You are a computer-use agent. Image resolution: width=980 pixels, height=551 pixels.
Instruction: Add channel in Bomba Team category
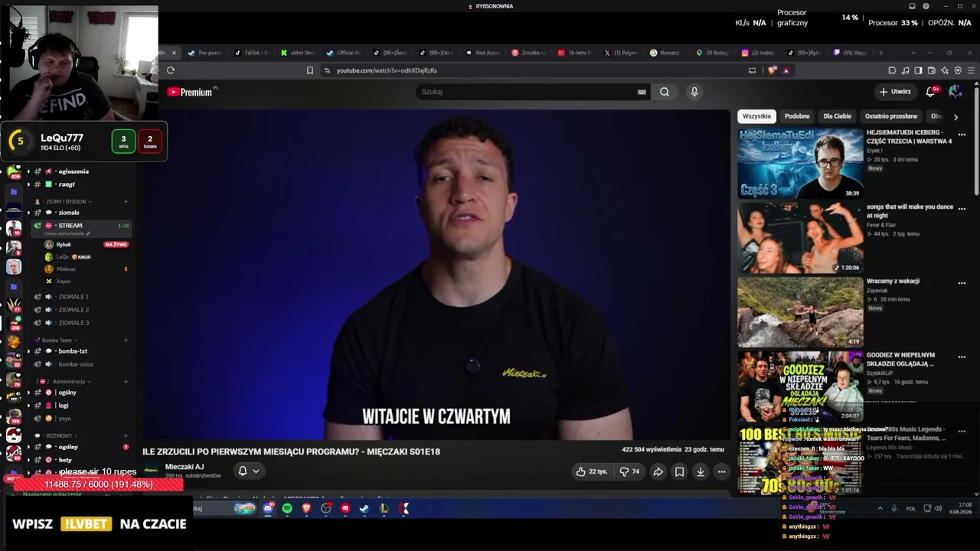tap(126, 341)
